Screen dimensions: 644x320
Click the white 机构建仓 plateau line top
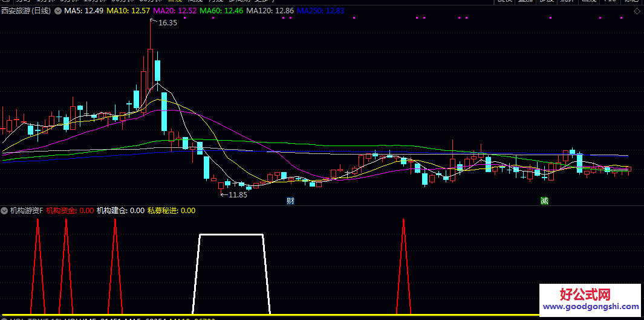tap(231, 234)
